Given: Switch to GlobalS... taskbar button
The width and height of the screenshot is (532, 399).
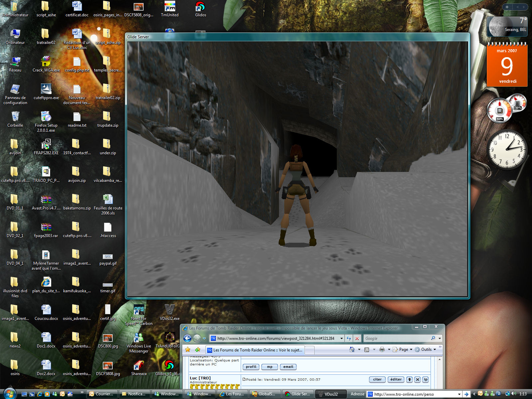Looking at the screenshot, I should [x=264, y=394].
